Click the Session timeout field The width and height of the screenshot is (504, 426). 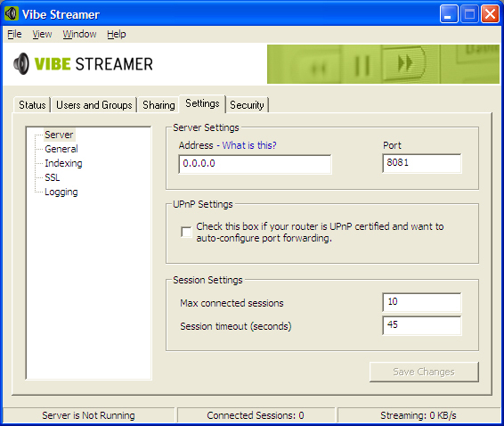pos(422,325)
